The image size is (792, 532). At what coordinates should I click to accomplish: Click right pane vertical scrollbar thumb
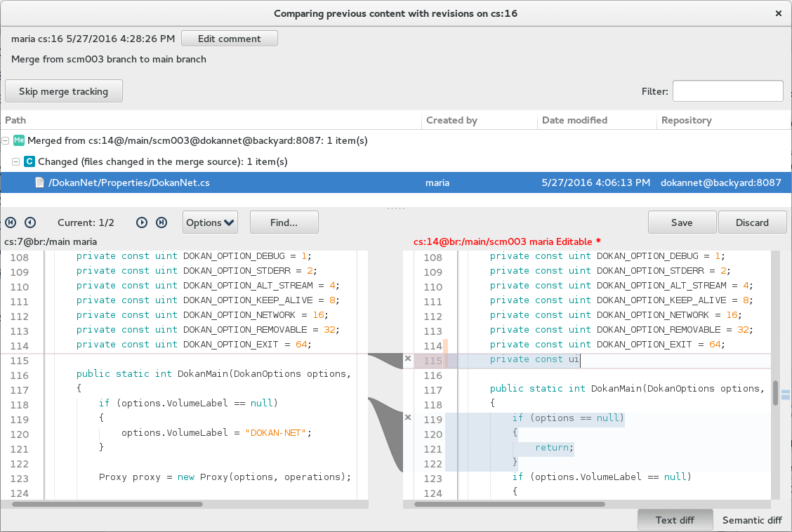775,393
